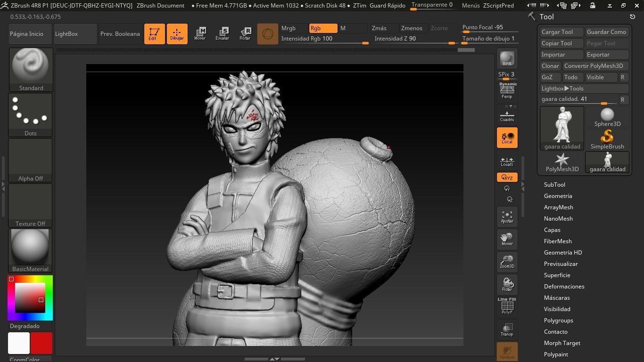The width and height of the screenshot is (644, 362).
Task: Expand the Geometría section
Action: point(558,196)
